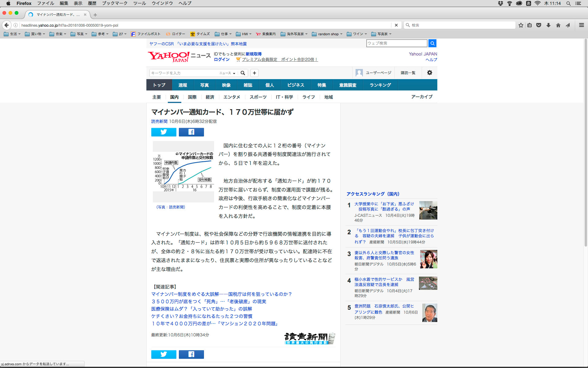Bookmark this page with the star icon
Viewport: 588px width, 368px height.
coord(521,25)
